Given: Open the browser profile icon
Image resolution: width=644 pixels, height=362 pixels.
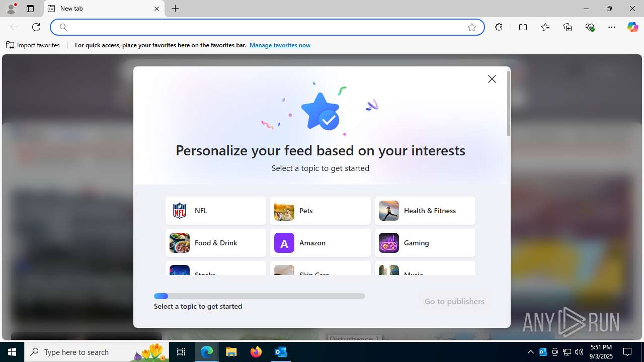Looking at the screenshot, I should pyautogui.click(x=11, y=9).
